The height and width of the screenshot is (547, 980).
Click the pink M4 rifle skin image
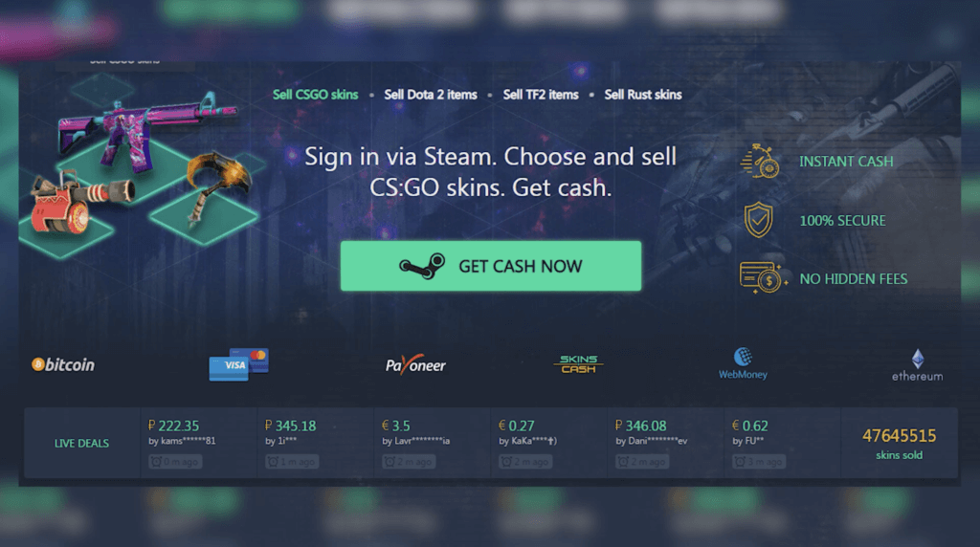coord(146,131)
